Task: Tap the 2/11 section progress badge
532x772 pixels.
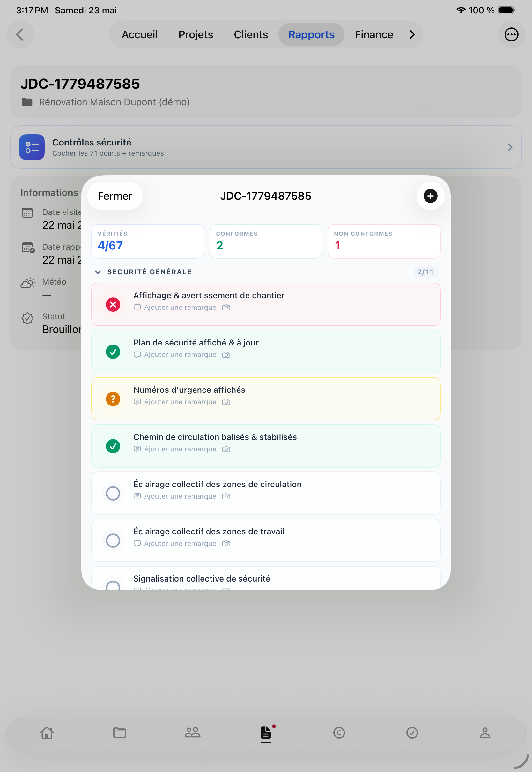Action: 426,272
